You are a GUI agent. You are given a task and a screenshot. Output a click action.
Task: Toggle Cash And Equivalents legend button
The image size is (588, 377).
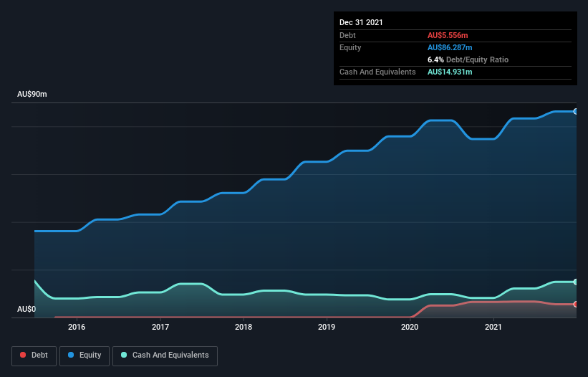[x=165, y=355]
